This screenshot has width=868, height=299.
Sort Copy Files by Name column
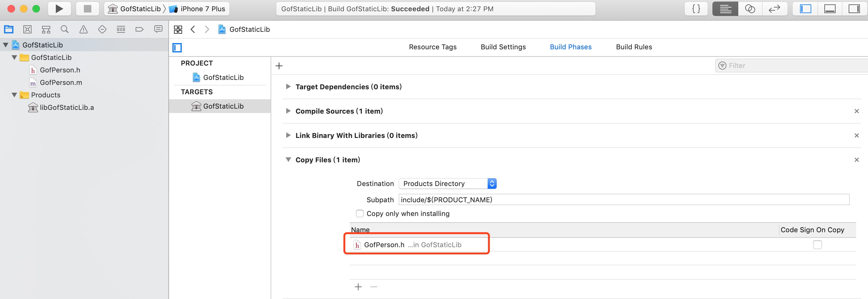(x=360, y=230)
